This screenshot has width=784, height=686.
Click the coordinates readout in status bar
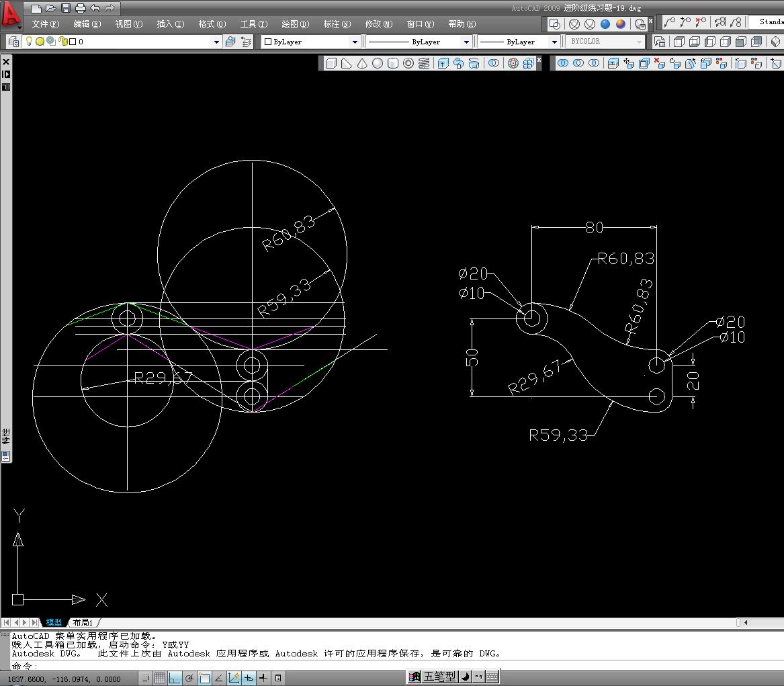point(64,679)
